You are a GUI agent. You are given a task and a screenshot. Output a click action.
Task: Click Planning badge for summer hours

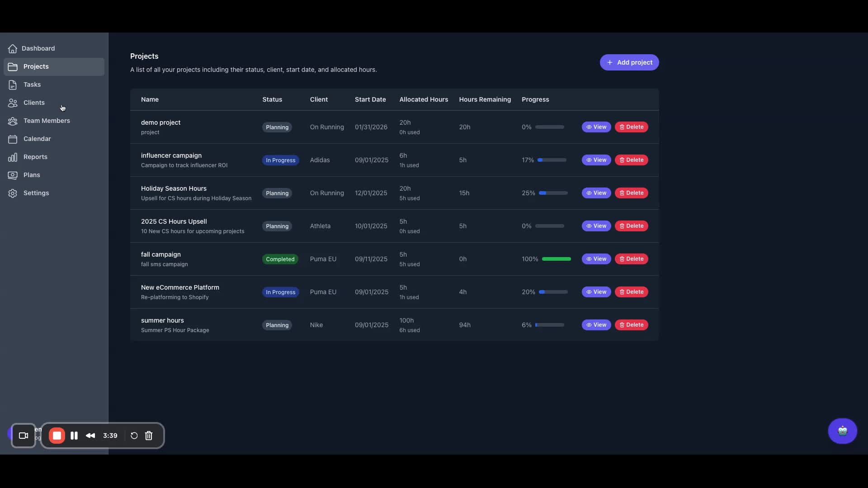point(277,325)
